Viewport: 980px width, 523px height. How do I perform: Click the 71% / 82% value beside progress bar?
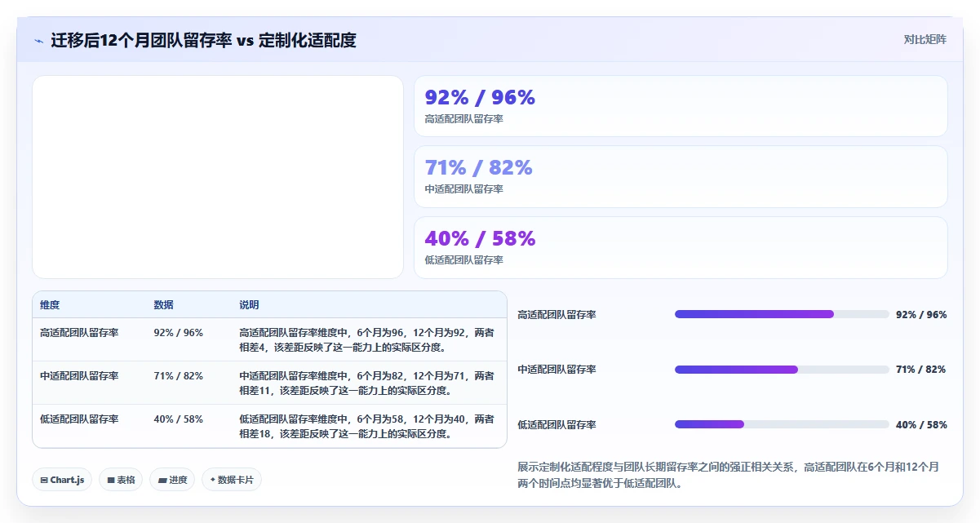tap(921, 370)
